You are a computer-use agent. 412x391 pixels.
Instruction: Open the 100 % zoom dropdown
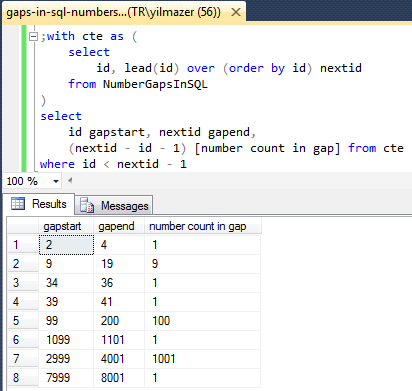coord(56,181)
